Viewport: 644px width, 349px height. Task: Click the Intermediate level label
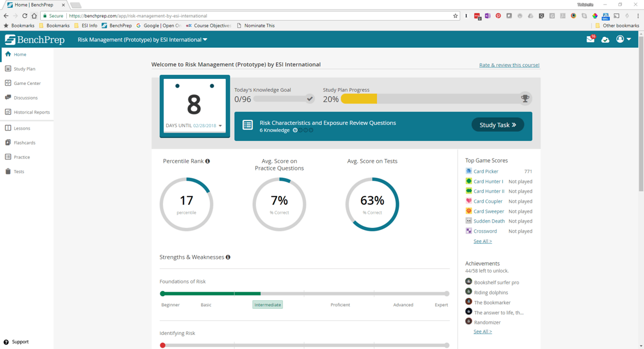click(x=268, y=305)
